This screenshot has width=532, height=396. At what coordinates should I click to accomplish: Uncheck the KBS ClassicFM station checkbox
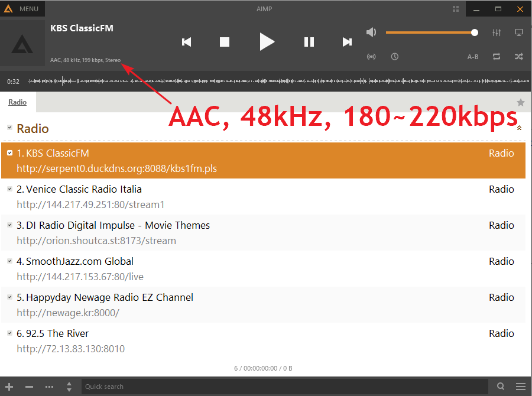(9, 153)
